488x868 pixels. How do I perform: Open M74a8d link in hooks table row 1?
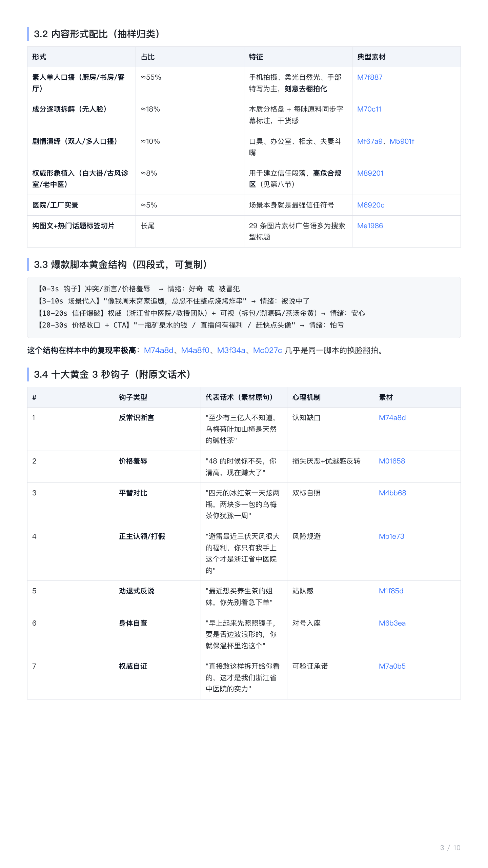point(392,418)
